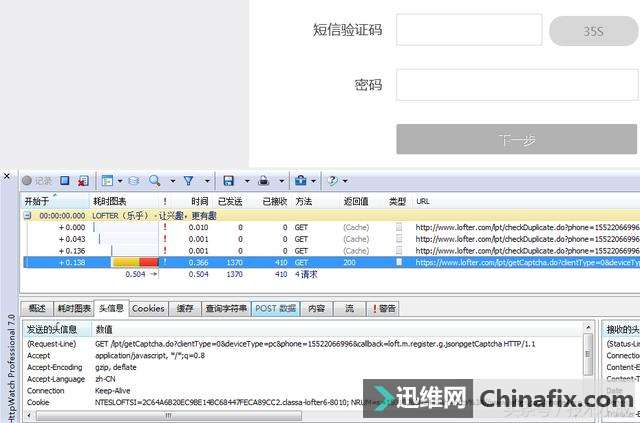This screenshot has height=423, width=640.
Task: Select the +0.138 getCaptcha request row
Action: (x=331, y=262)
